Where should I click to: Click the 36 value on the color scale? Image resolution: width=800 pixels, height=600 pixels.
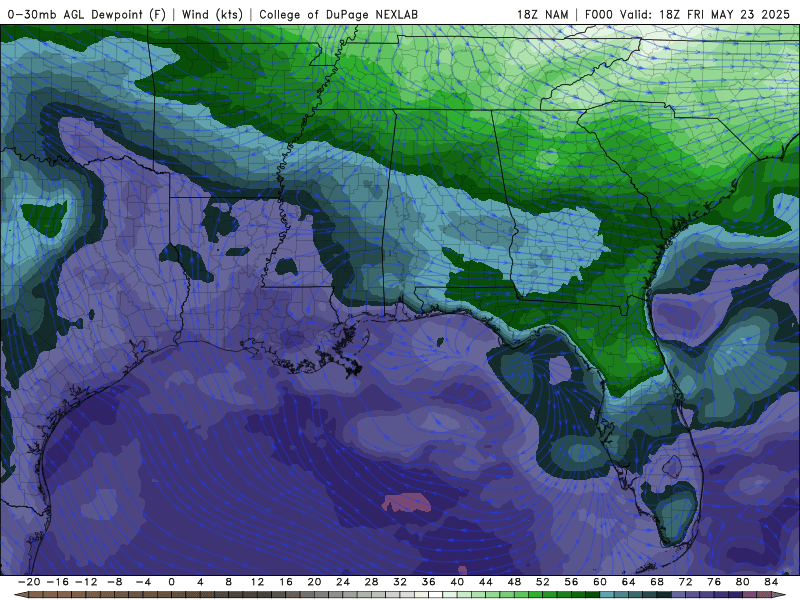[x=429, y=582]
